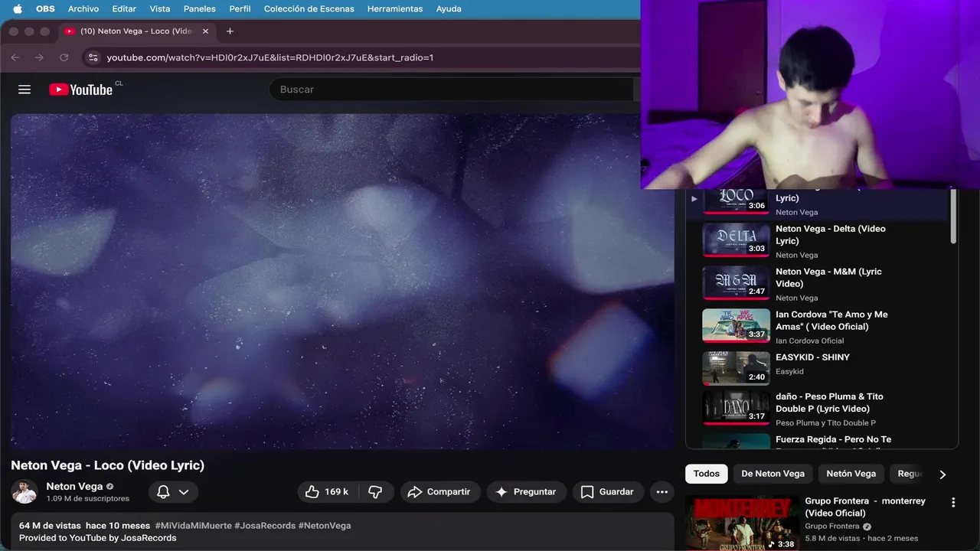Open Ian Cordova "Te Amo y Me Amas" title
This screenshot has width=980, height=551.
[x=831, y=321]
